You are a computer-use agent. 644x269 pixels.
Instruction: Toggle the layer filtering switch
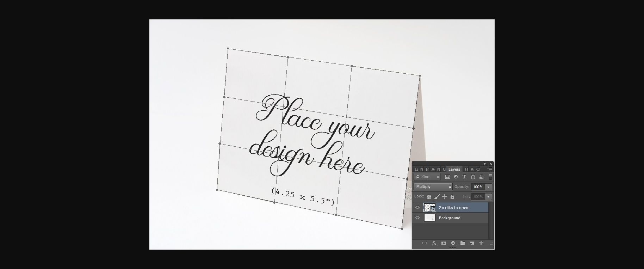point(490,177)
